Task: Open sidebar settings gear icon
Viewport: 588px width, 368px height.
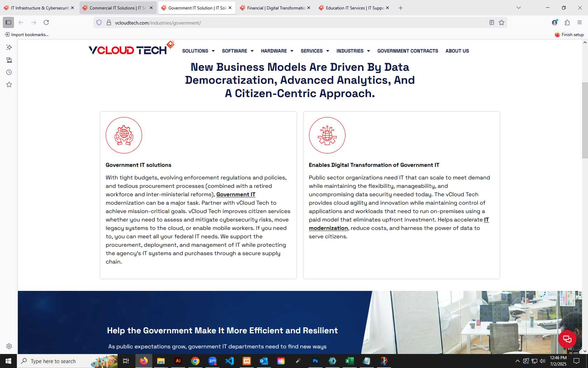Action: [x=9, y=346]
